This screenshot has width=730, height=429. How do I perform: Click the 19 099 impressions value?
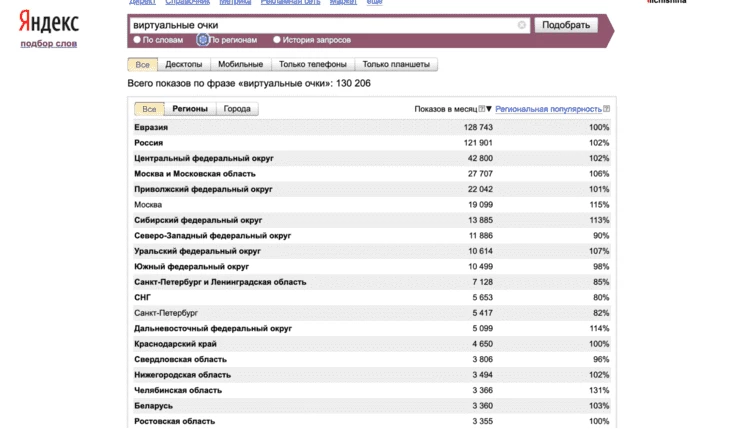pyautogui.click(x=480, y=204)
